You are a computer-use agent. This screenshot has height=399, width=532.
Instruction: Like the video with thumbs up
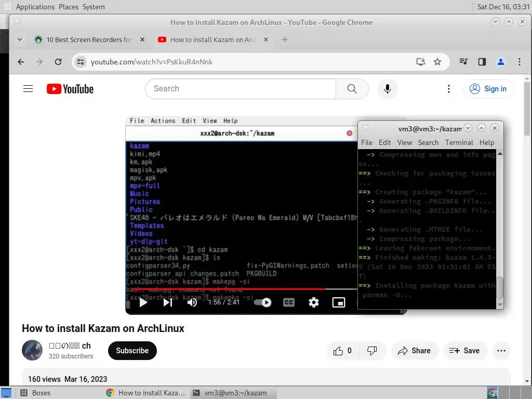pyautogui.click(x=342, y=351)
